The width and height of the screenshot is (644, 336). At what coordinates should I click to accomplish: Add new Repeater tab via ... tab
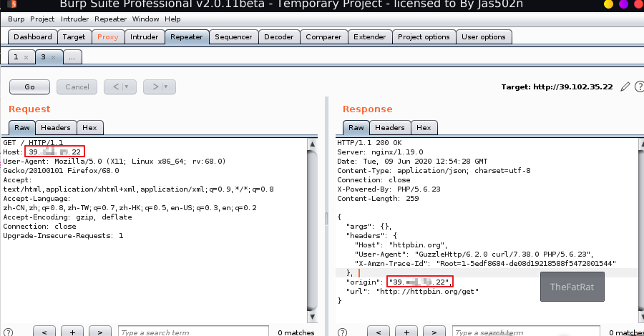point(73,56)
